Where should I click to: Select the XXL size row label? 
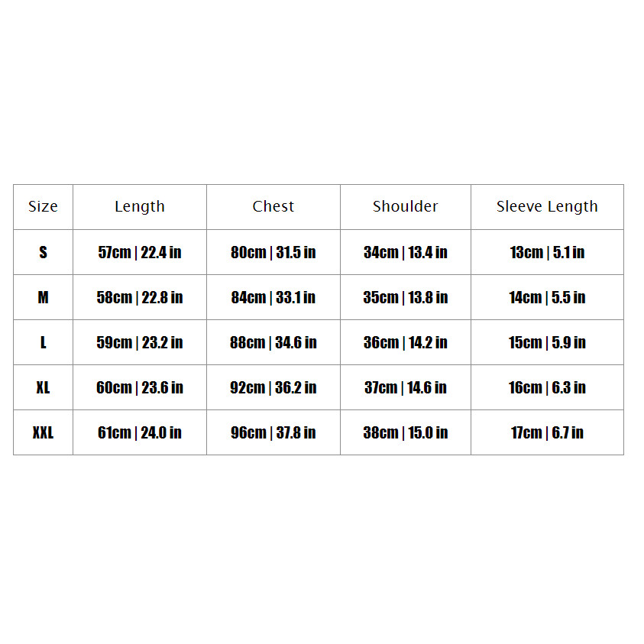[x=43, y=433]
